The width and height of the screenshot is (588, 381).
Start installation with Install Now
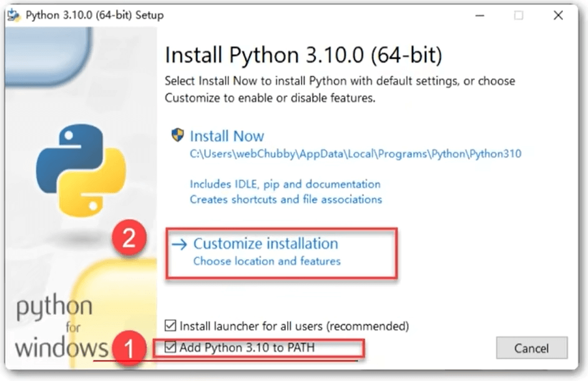pyautogui.click(x=227, y=136)
